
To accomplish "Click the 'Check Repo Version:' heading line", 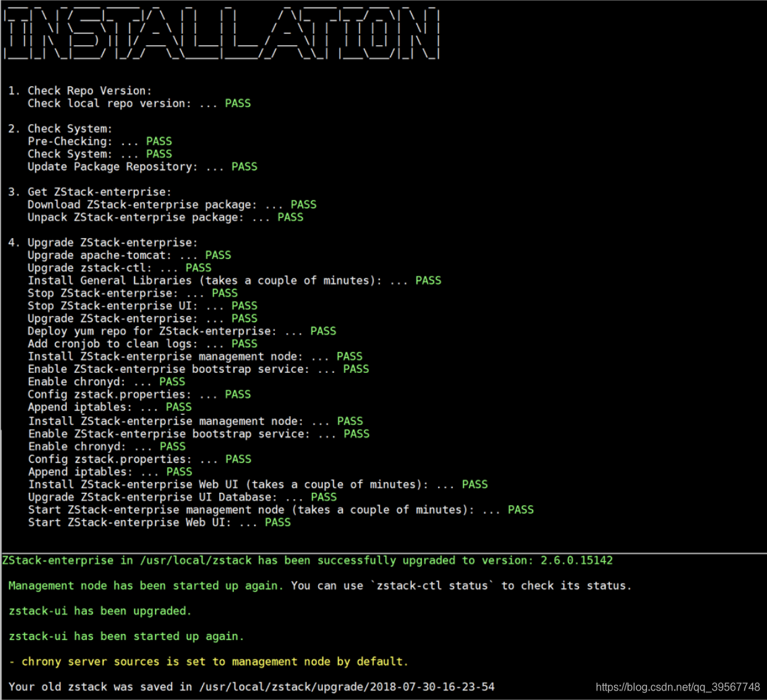I will (80, 90).
